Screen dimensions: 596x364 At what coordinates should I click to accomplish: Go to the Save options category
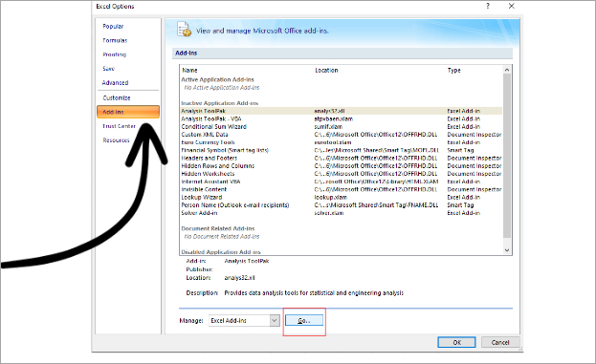coord(108,69)
